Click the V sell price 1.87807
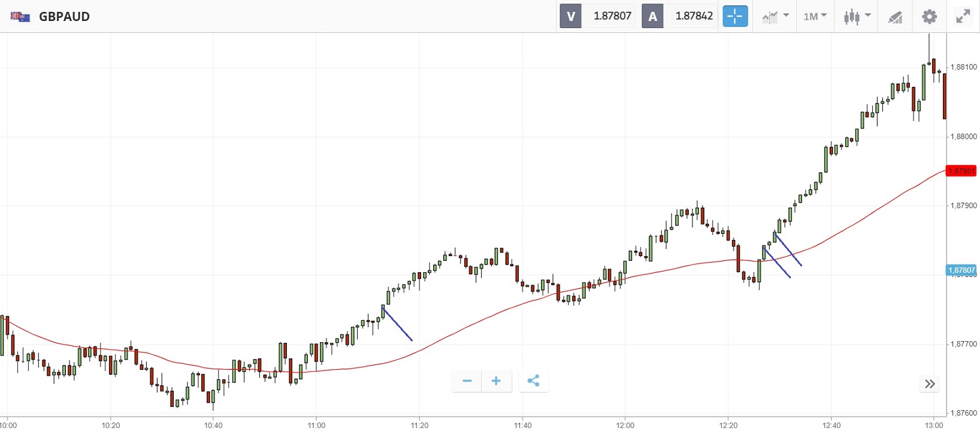This screenshot has width=980, height=435. click(612, 16)
